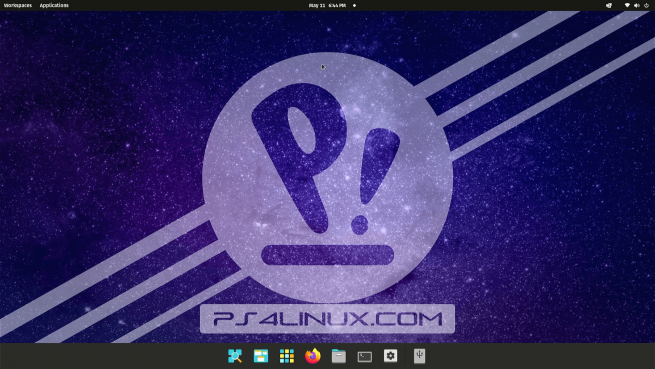Launch Firefox from the dock
The height and width of the screenshot is (369, 655).
click(312, 356)
